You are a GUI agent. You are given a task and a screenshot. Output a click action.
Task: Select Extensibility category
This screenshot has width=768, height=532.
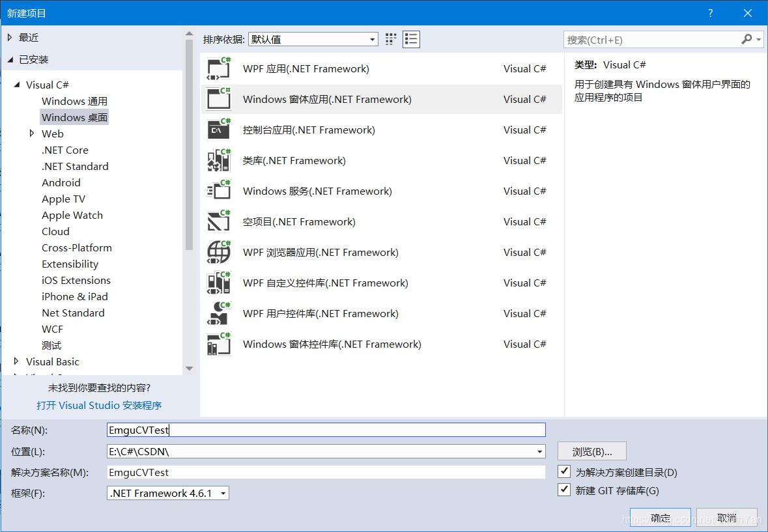(70, 264)
